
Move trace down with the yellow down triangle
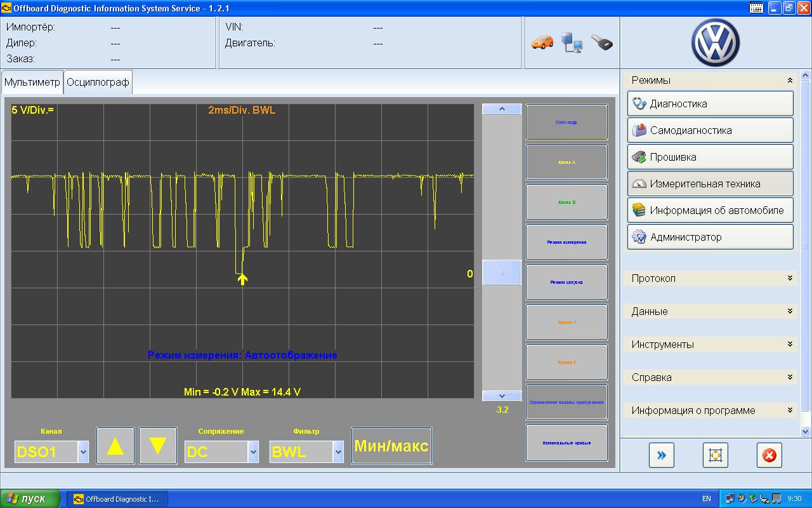158,446
